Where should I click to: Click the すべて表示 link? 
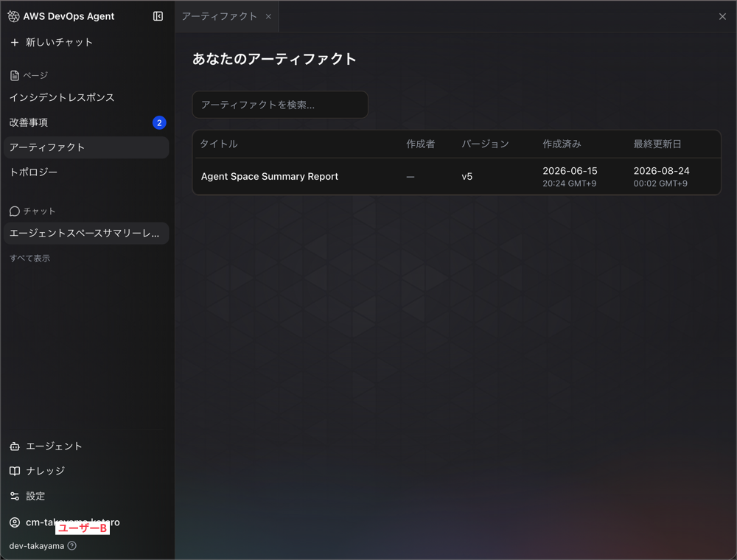29,258
